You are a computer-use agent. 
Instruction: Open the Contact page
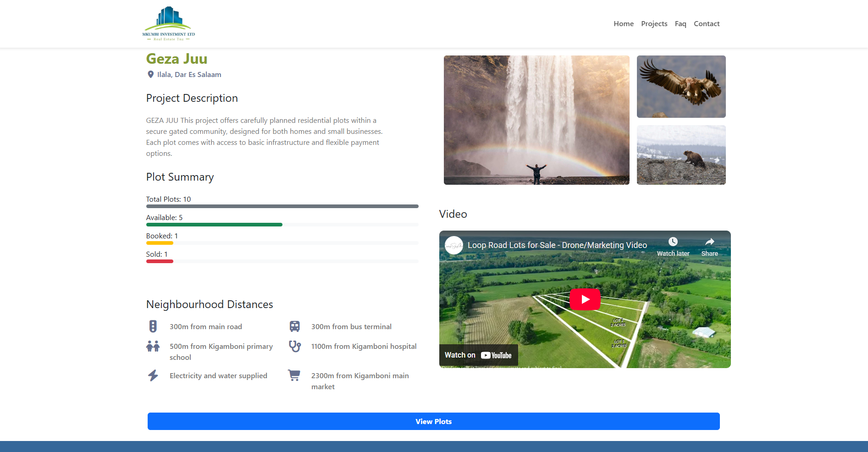(706, 23)
